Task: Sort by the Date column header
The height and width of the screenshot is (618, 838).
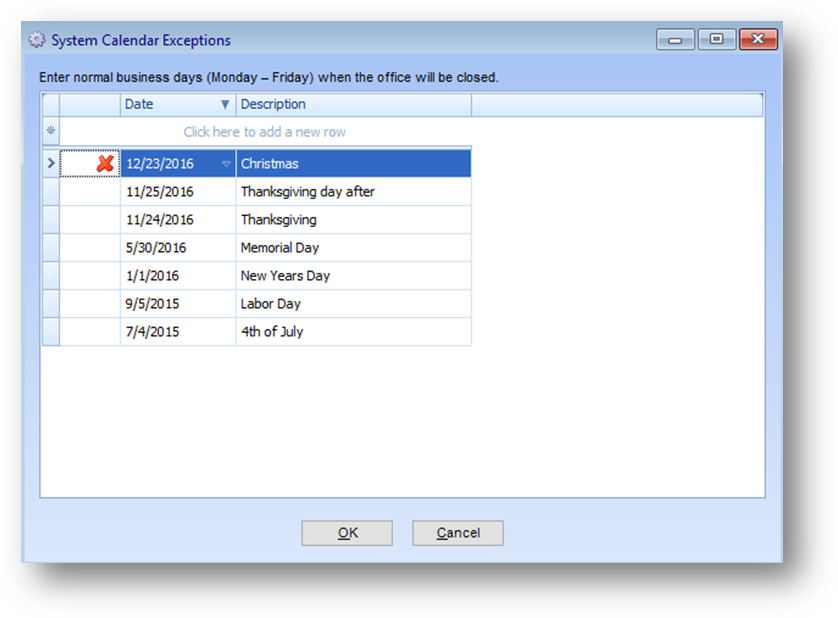Action: pyautogui.click(x=178, y=104)
